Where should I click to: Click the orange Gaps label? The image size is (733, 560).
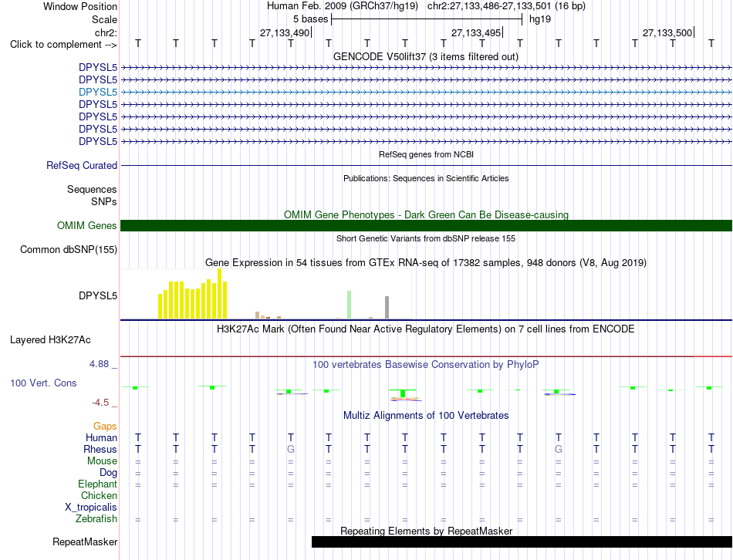click(x=105, y=427)
